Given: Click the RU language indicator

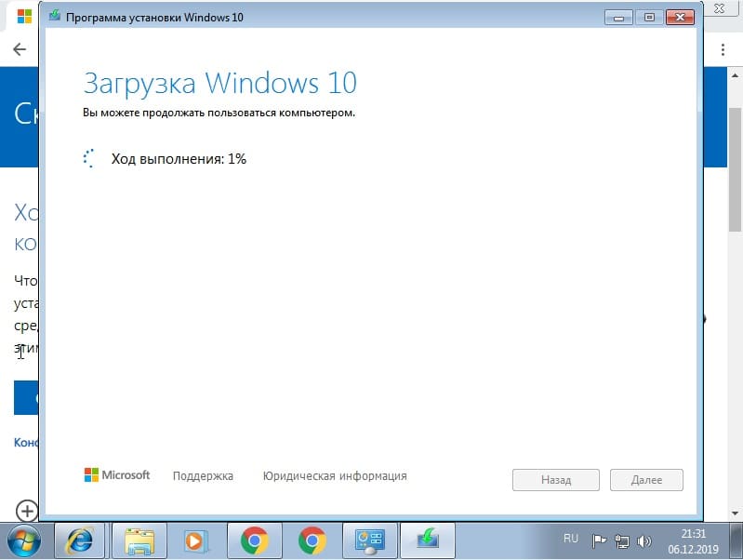Looking at the screenshot, I should tap(571, 539).
